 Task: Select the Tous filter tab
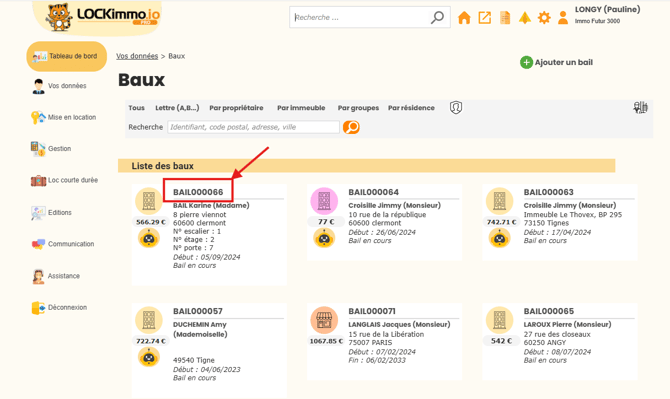[137, 108]
